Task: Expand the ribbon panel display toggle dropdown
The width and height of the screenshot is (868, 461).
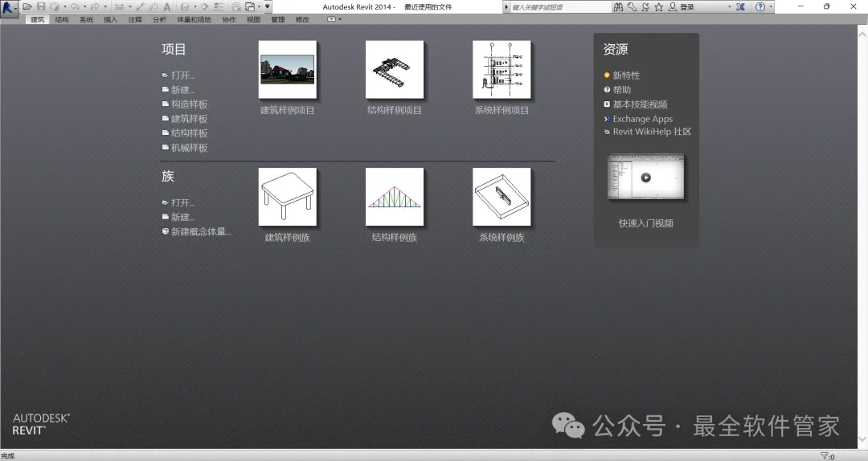Action: pos(340,19)
